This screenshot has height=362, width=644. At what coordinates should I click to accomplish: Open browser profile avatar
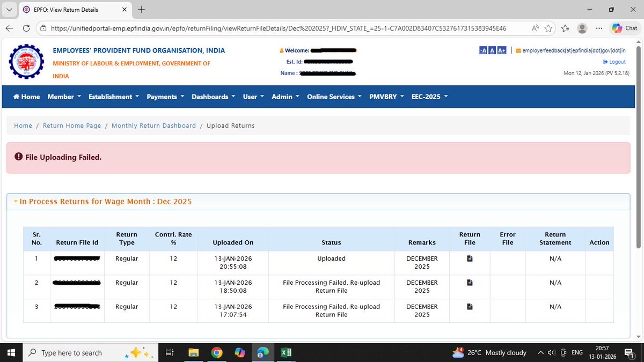click(x=582, y=28)
